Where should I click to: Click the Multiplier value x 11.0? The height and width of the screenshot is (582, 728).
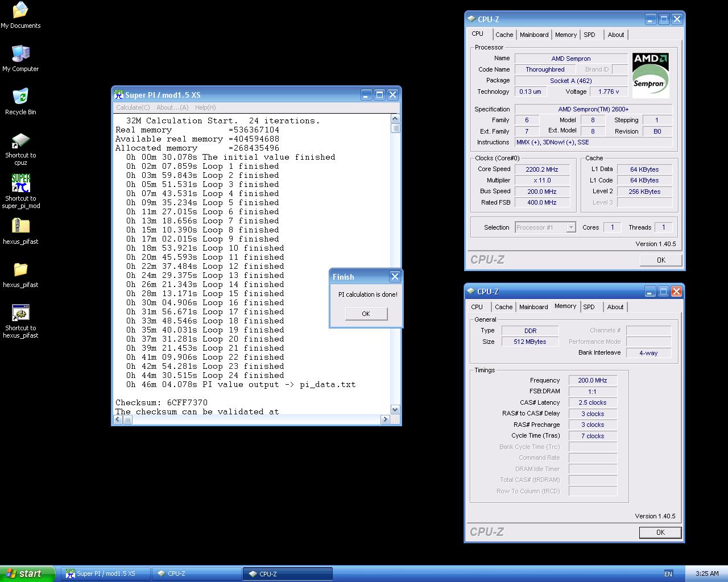(x=542, y=180)
